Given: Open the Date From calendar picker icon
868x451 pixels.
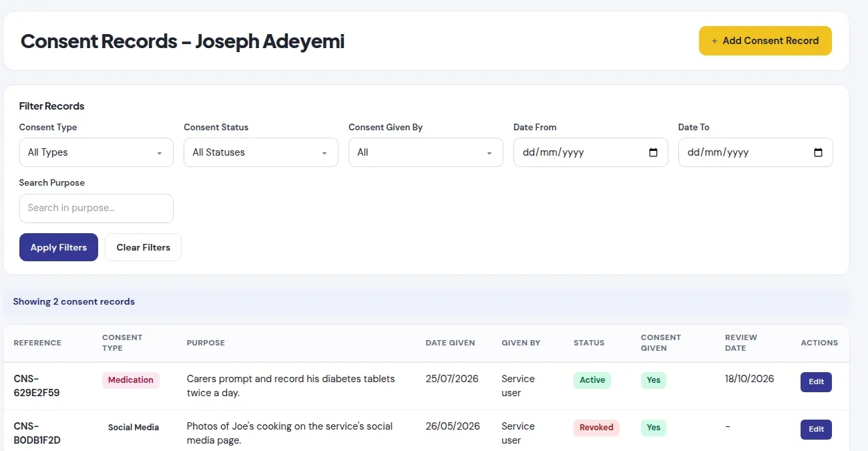Looking at the screenshot, I should coord(654,152).
